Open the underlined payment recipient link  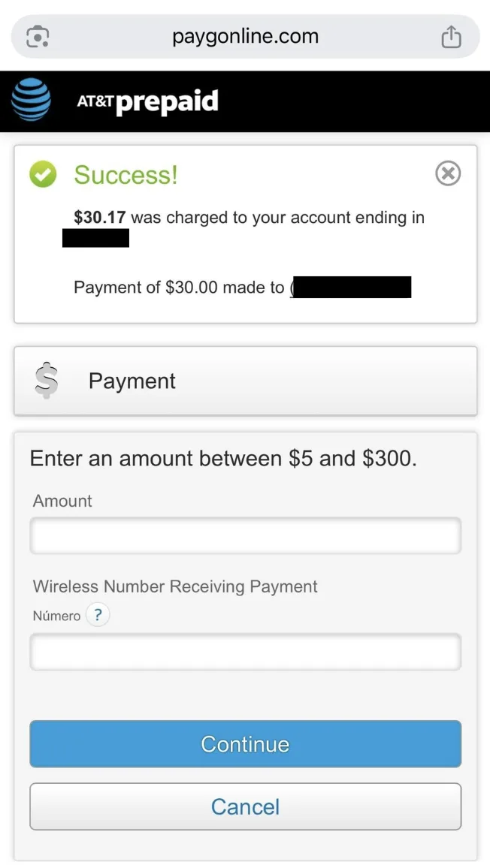tap(353, 287)
